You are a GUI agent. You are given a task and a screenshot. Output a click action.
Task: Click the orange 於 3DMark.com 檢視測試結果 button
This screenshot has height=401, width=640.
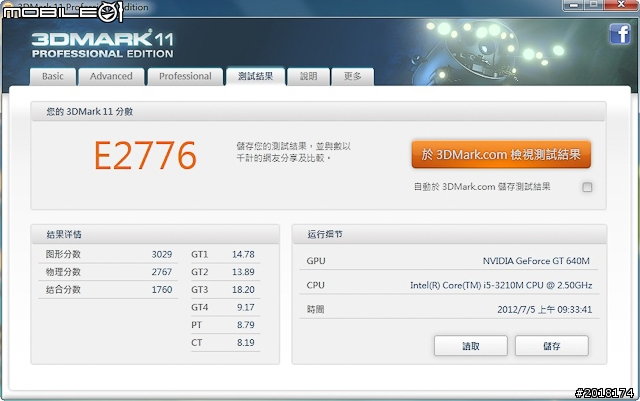tap(501, 154)
